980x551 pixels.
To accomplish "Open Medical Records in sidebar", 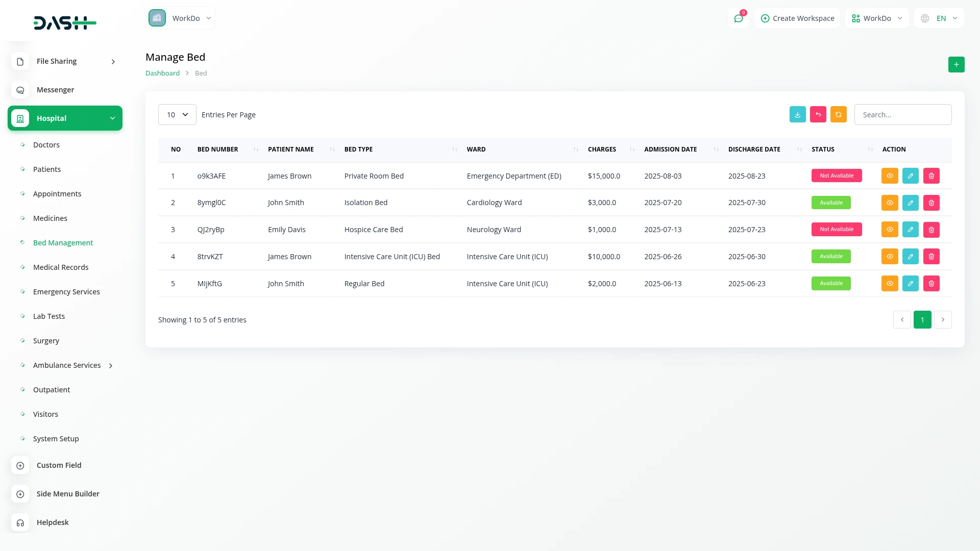I will pyautogui.click(x=61, y=267).
